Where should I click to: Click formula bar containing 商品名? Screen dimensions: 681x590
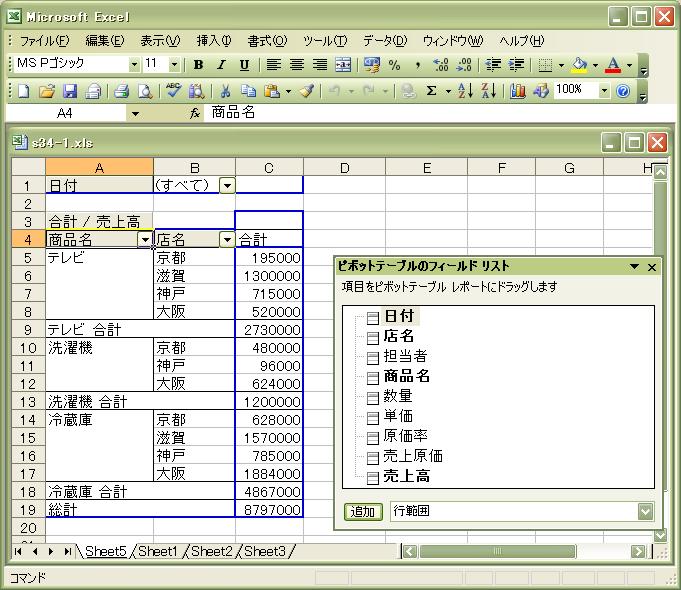pos(439,113)
